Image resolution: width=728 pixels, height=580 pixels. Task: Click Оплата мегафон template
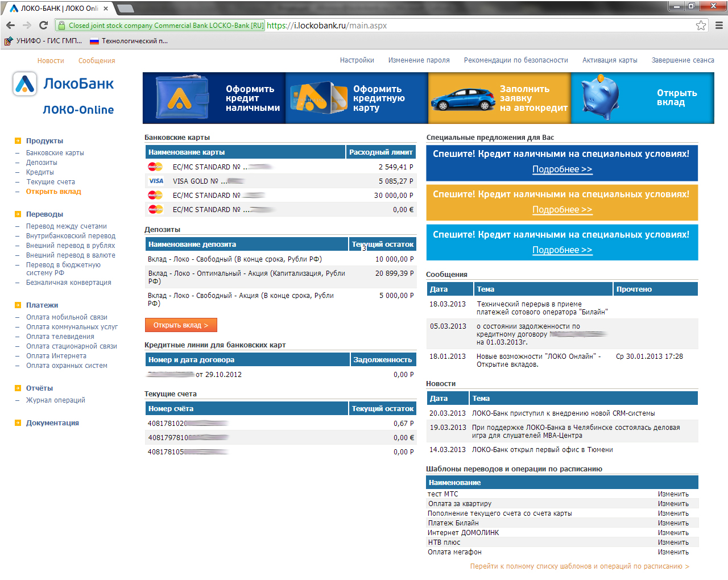tap(454, 552)
